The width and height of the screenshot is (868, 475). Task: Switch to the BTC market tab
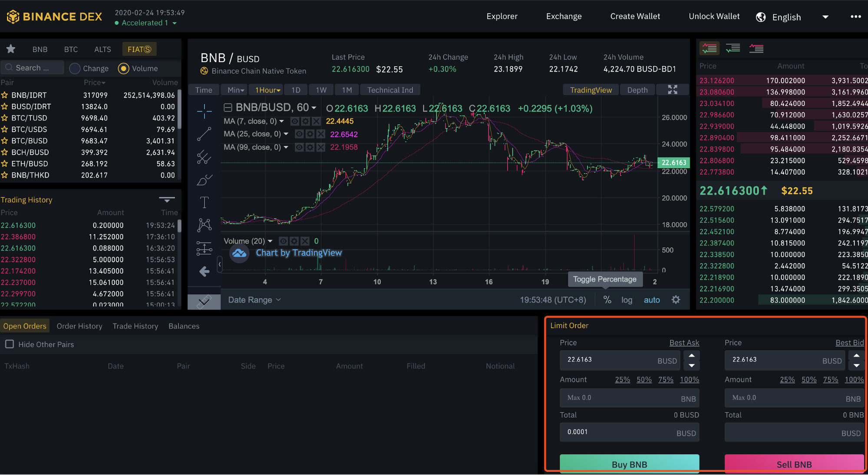[x=71, y=49]
